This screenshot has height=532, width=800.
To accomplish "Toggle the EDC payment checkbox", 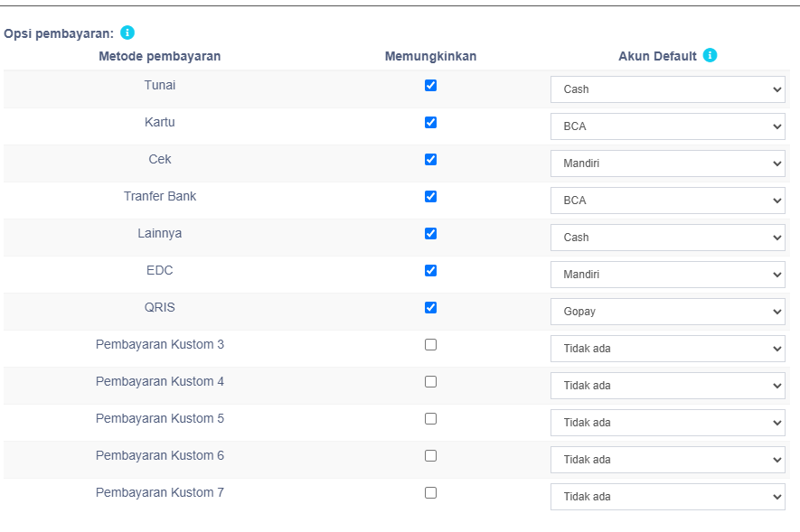I will tap(430, 271).
